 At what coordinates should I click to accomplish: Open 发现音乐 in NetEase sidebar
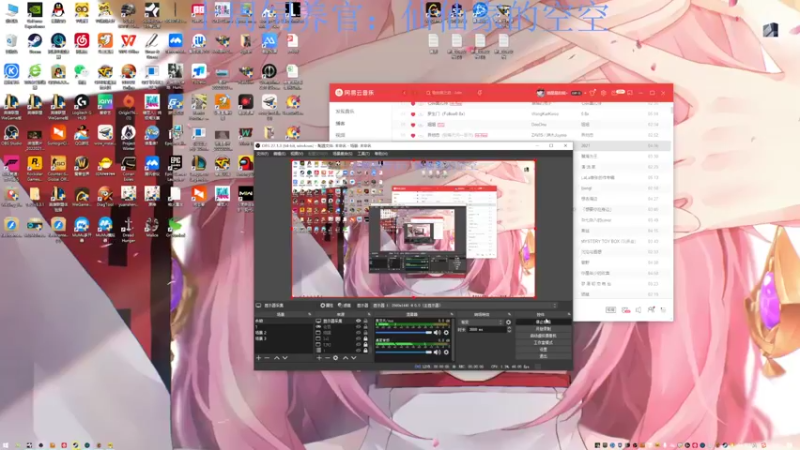pos(345,111)
